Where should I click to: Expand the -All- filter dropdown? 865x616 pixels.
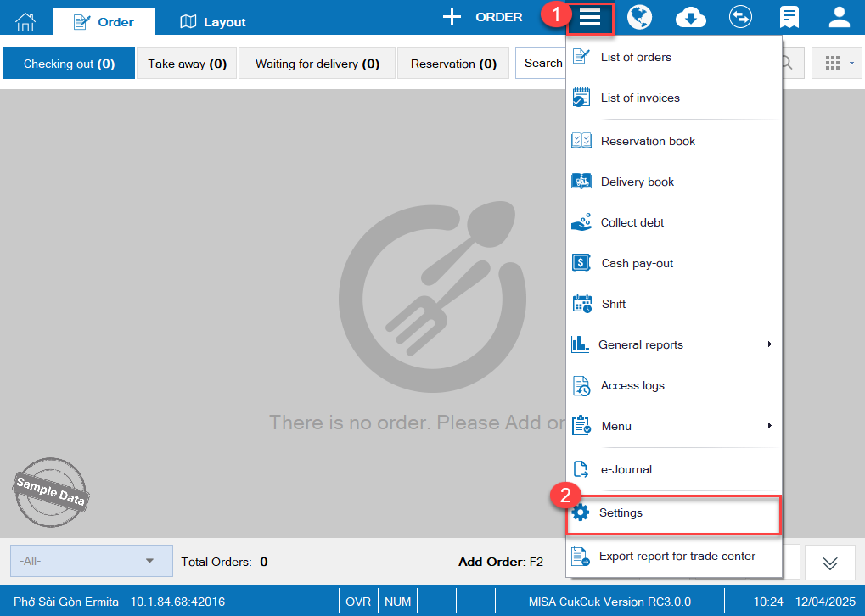tap(91, 561)
